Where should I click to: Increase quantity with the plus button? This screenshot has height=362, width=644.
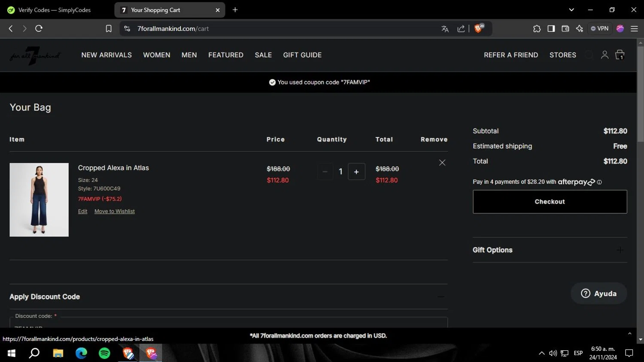(x=356, y=172)
